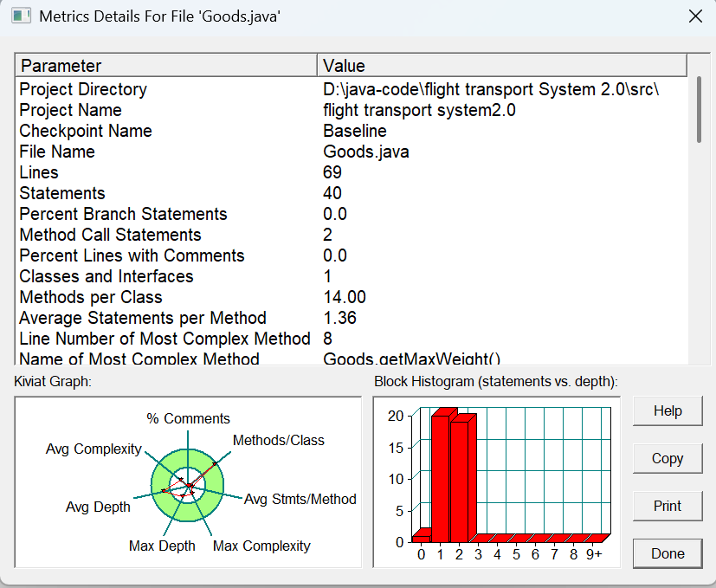Print the metrics details report
Screen dimensions: 716x588
(668, 506)
